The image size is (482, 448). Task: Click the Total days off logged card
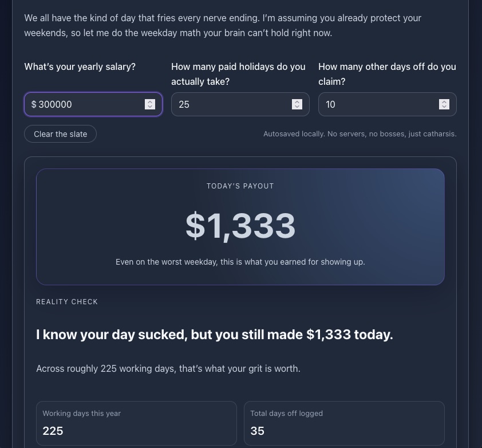point(343,423)
